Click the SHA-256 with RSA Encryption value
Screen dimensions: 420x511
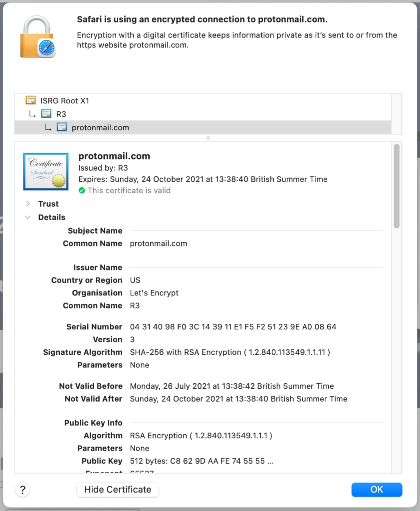[230, 352]
